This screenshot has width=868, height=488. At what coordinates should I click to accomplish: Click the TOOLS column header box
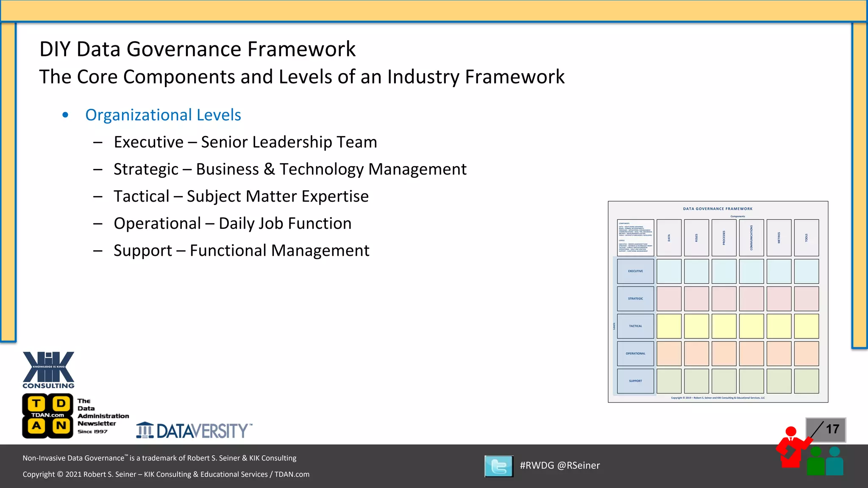point(806,238)
